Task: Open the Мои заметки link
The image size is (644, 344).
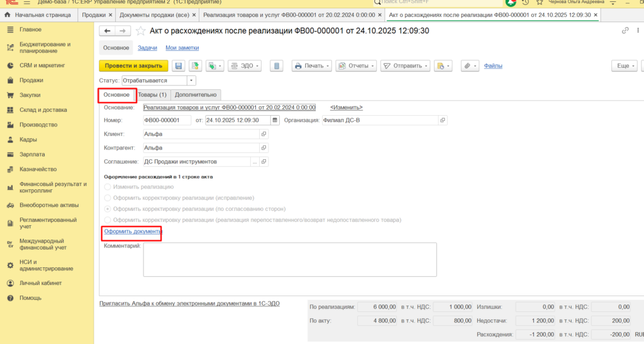Action: tap(182, 48)
